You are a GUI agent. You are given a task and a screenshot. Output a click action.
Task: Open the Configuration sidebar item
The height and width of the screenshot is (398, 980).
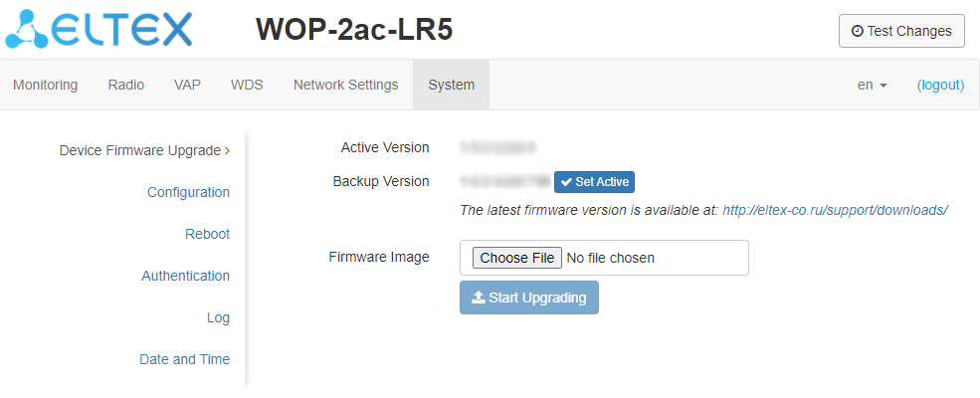[188, 192]
